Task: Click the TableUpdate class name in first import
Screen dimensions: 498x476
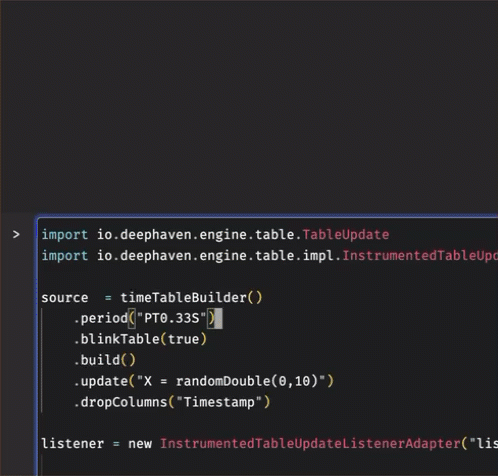Action: [x=346, y=235]
